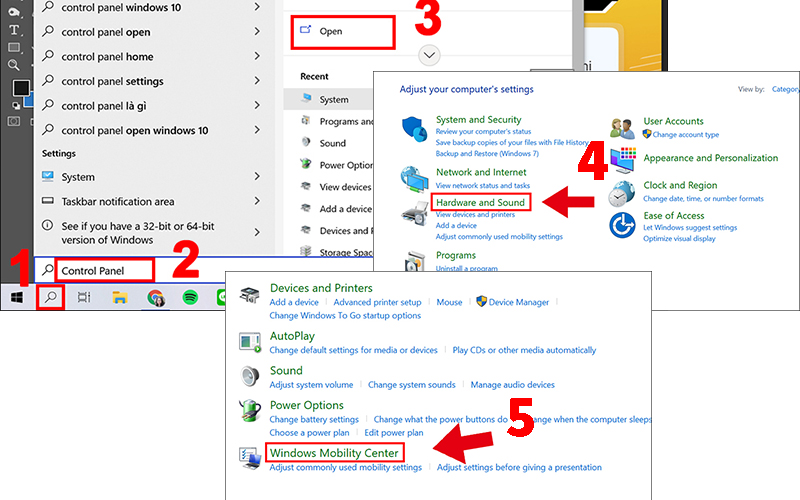Image resolution: width=800 pixels, height=500 pixels.
Task: Click the Windows Mobility Center icon
Action: tap(250, 458)
